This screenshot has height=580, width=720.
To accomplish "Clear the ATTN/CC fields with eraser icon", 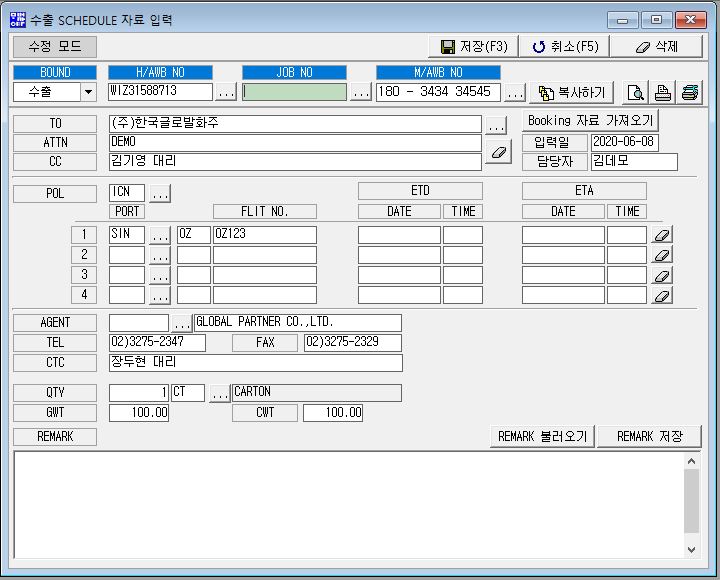I will 498,152.
